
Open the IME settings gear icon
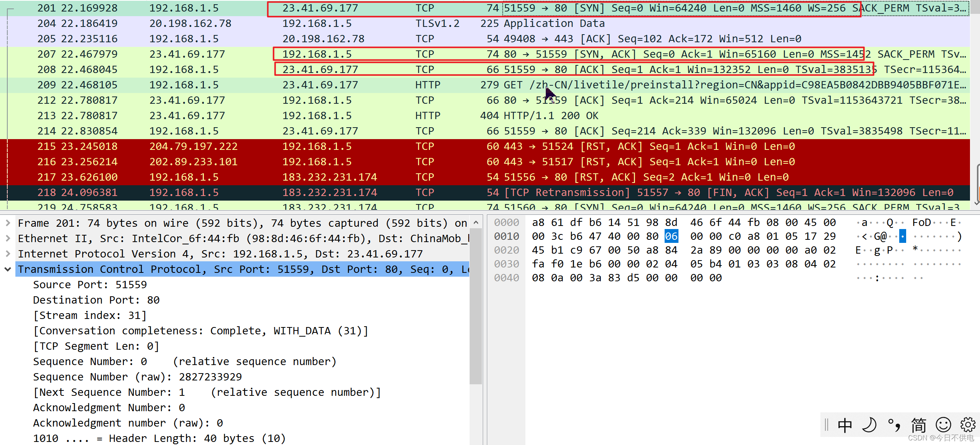(968, 425)
